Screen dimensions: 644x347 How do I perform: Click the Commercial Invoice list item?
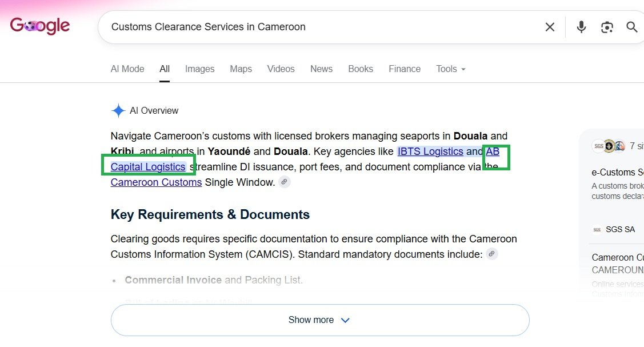(x=214, y=280)
